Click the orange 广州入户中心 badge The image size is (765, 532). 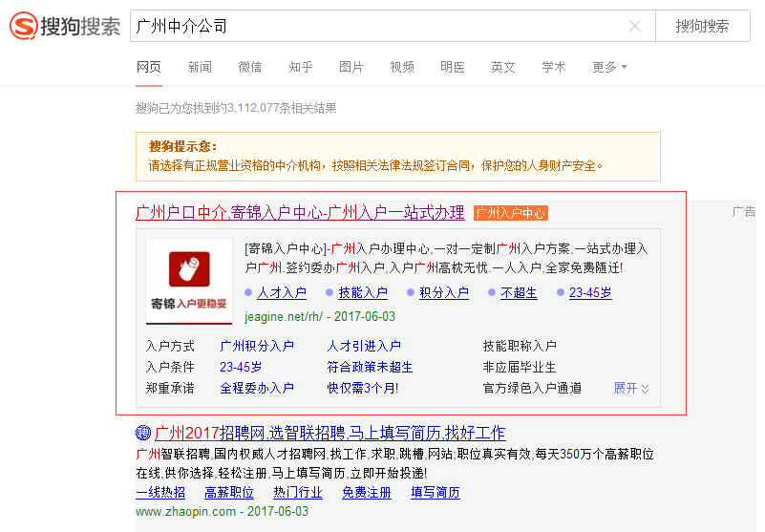pos(511,213)
